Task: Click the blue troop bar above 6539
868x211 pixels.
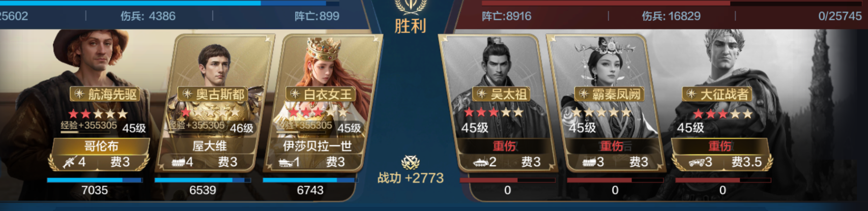Action: [202, 180]
